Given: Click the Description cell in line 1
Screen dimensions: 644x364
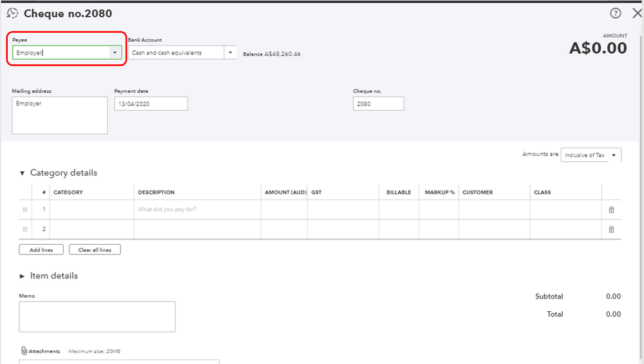Looking at the screenshot, I should pos(197,210).
